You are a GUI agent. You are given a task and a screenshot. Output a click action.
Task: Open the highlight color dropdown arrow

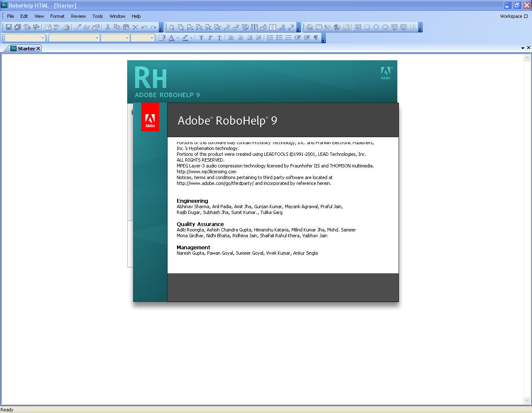[191, 38]
